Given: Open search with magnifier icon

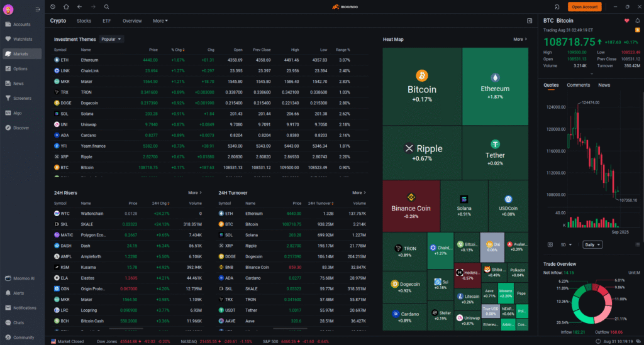Looking at the screenshot, I should [106, 6].
